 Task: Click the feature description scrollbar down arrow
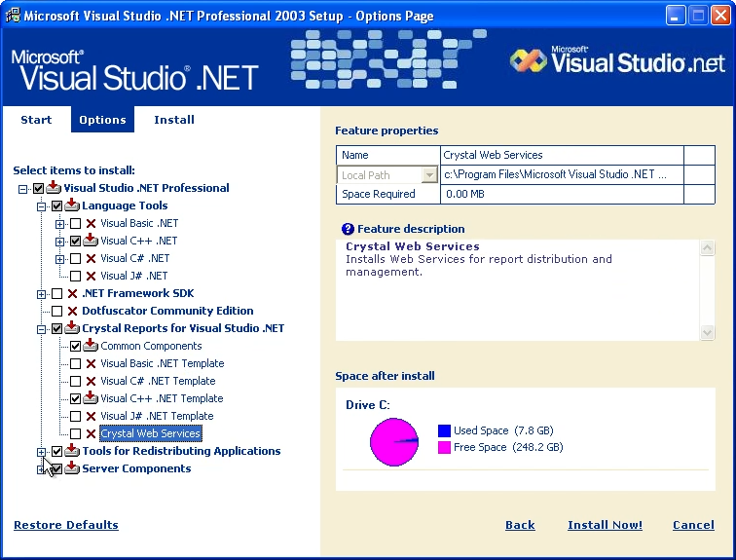(x=708, y=333)
